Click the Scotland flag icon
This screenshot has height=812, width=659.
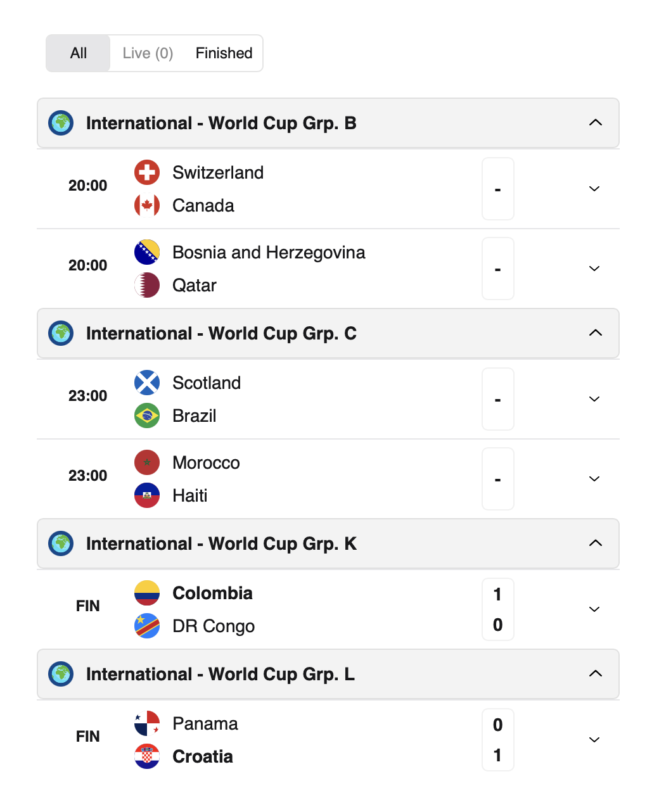point(147,383)
